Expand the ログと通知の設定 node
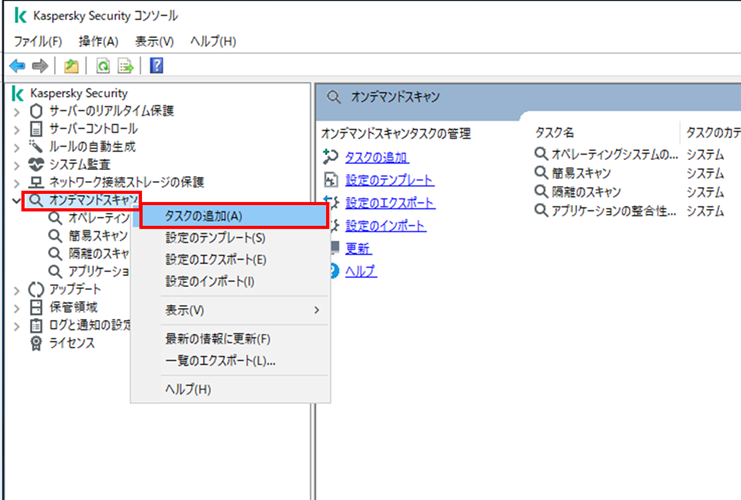 [x=17, y=327]
